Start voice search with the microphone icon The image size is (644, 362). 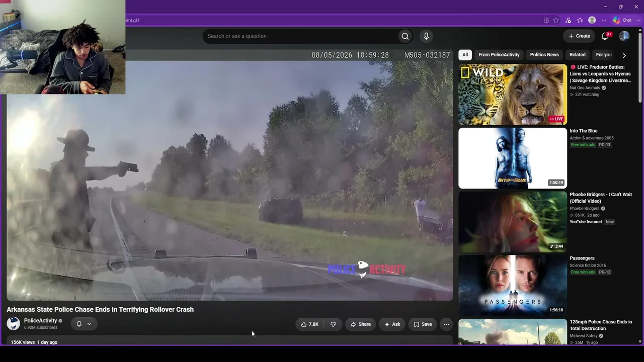(x=426, y=36)
